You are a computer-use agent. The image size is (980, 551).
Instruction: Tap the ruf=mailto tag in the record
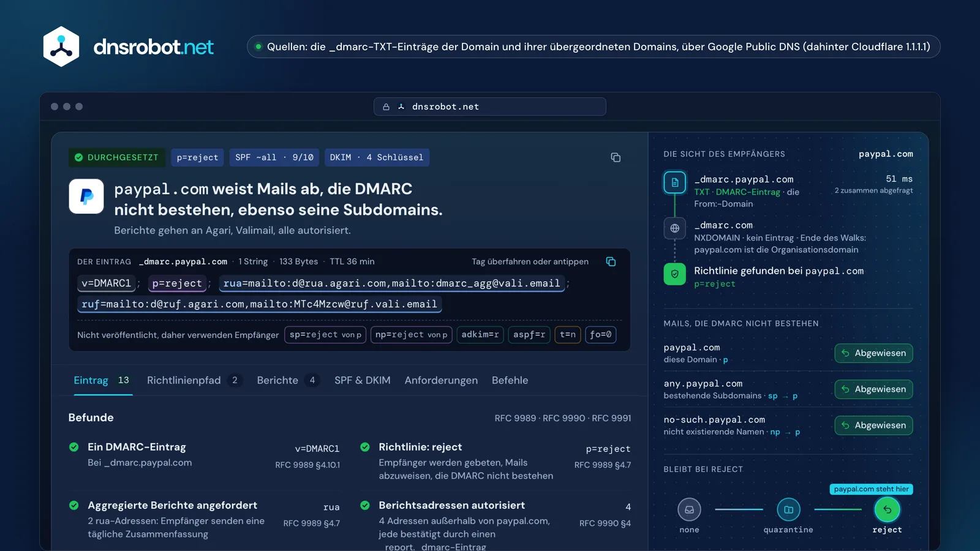click(x=260, y=304)
